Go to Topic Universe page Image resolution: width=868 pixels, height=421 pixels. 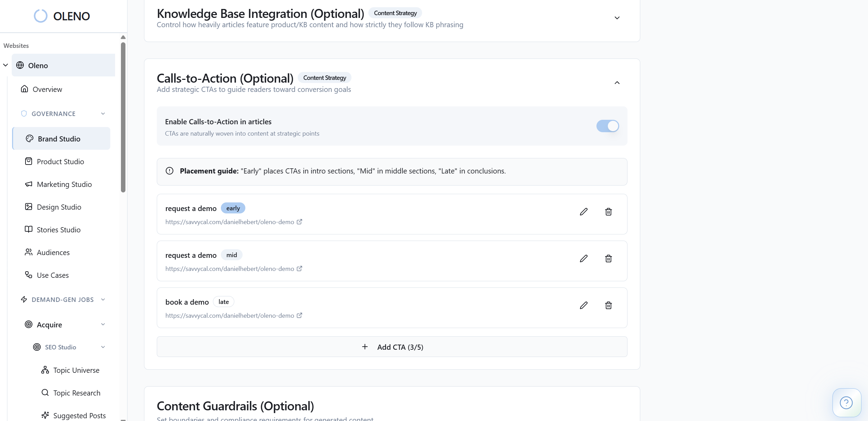coord(76,370)
